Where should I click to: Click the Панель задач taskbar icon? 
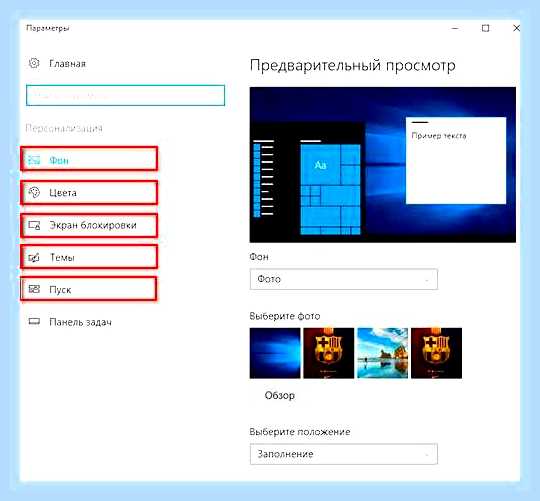pyautogui.click(x=34, y=322)
